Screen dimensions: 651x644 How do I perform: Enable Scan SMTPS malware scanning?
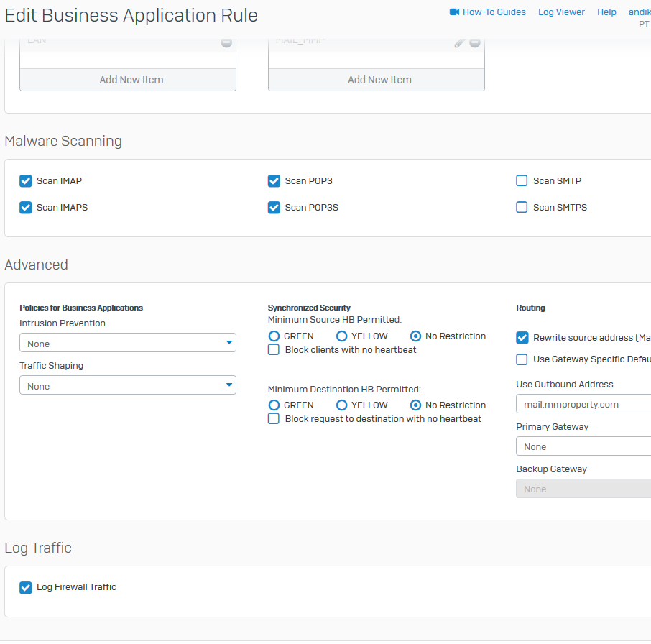tap(522, 208)
